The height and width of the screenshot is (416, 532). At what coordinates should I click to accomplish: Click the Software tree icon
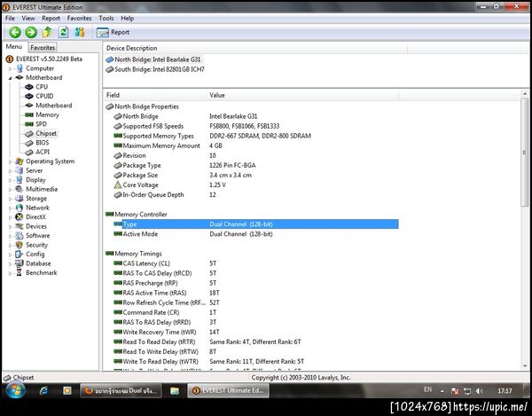click(x=20, y=235)
